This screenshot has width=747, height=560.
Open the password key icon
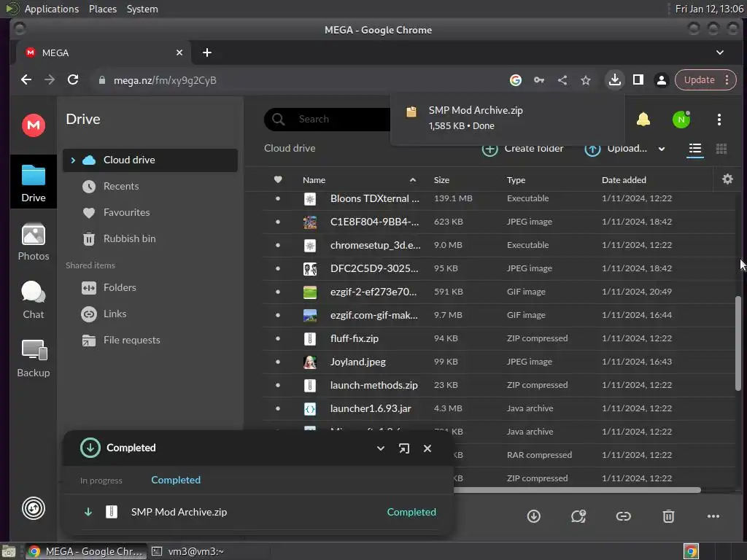(x=539, y=80)
